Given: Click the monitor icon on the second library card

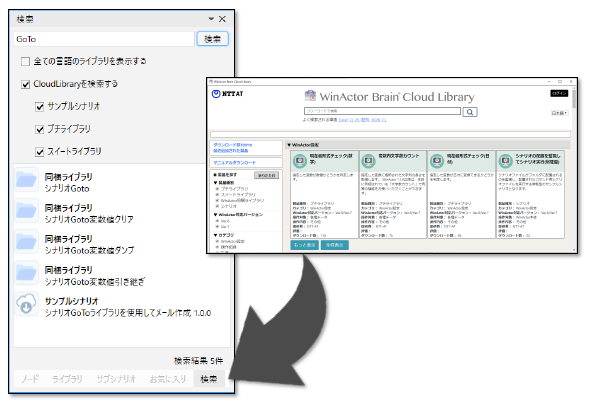Looking at the screenshot, I should (x=369, y=161).
